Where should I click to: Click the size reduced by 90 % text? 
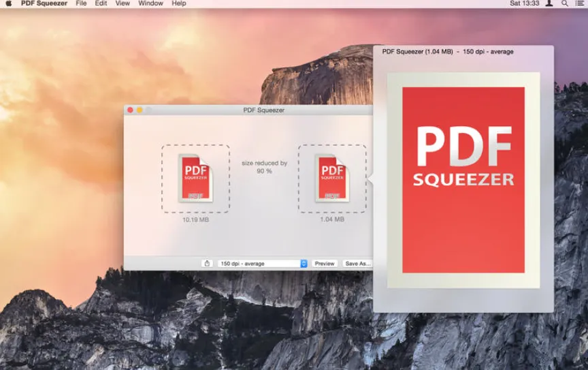point(264,167)
